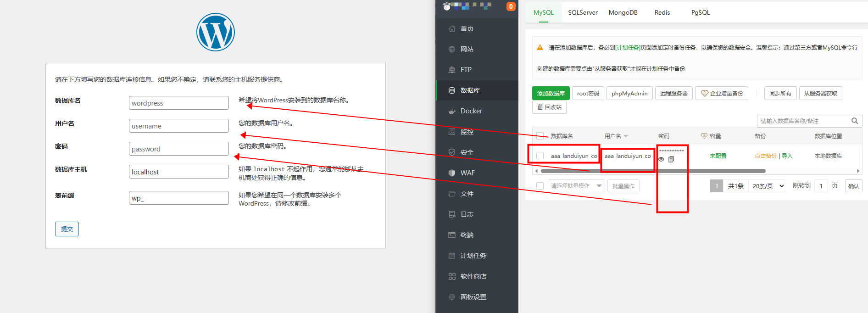Open the 首页 home icon in sidebar

pyautogui.click(x=452, y=28)
